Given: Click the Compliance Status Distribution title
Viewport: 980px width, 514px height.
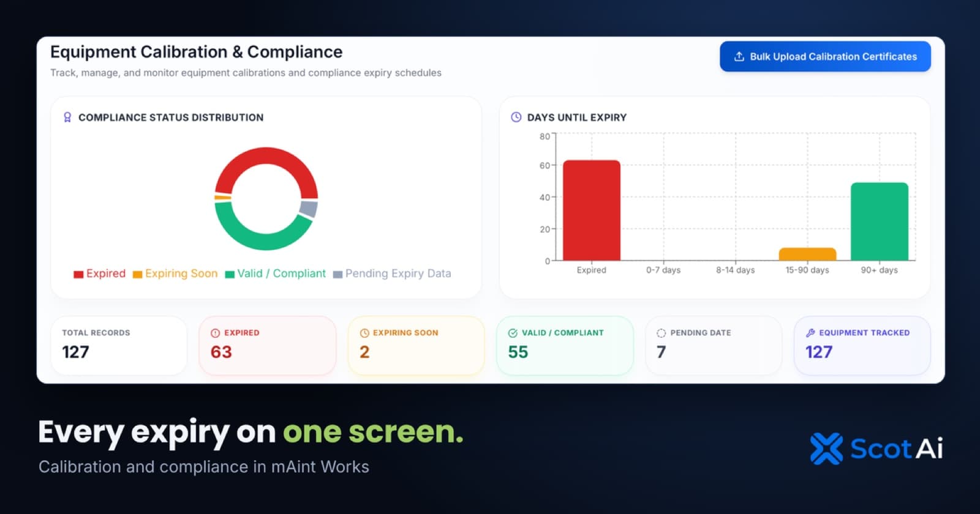Looking at the screenshot, I should (171, 117).
